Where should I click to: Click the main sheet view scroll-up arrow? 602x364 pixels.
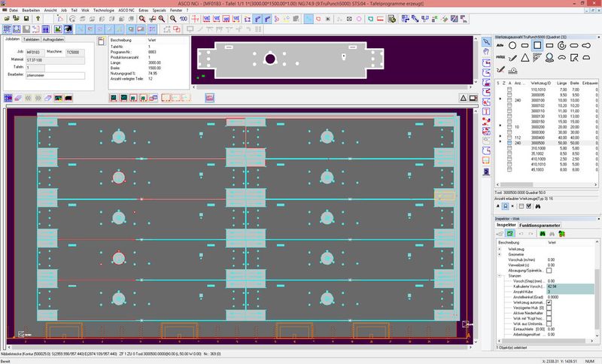click(476, 111)
